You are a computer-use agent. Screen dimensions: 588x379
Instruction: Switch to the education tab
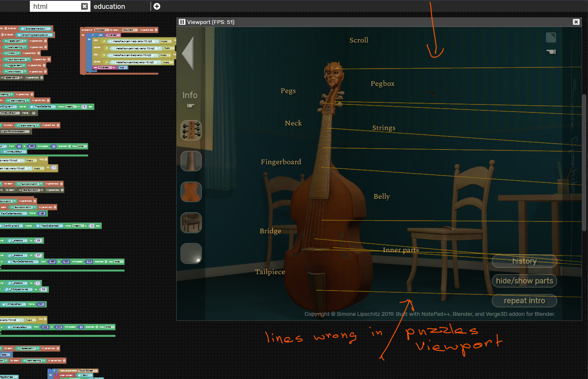coord(109,6)
